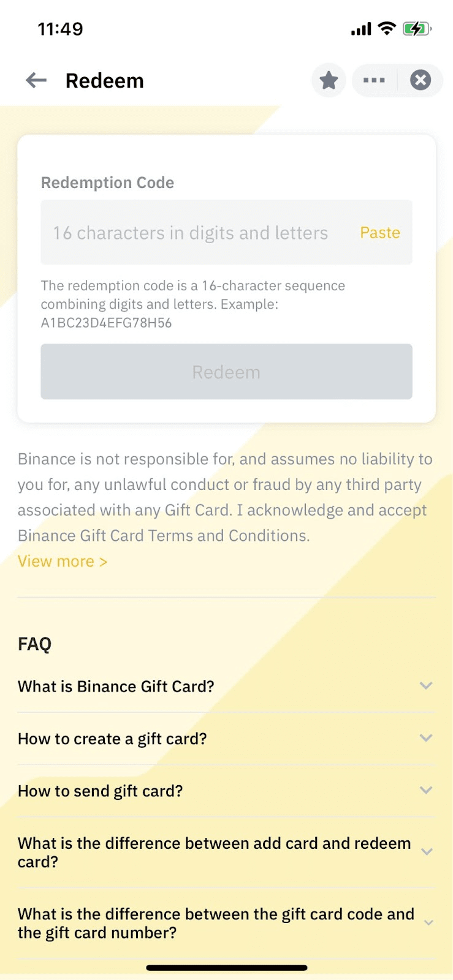This screenshot has width=453, height=980.
Task: Tap the 'What is Binance Gift Card?' question
Action: pos(116,687)
